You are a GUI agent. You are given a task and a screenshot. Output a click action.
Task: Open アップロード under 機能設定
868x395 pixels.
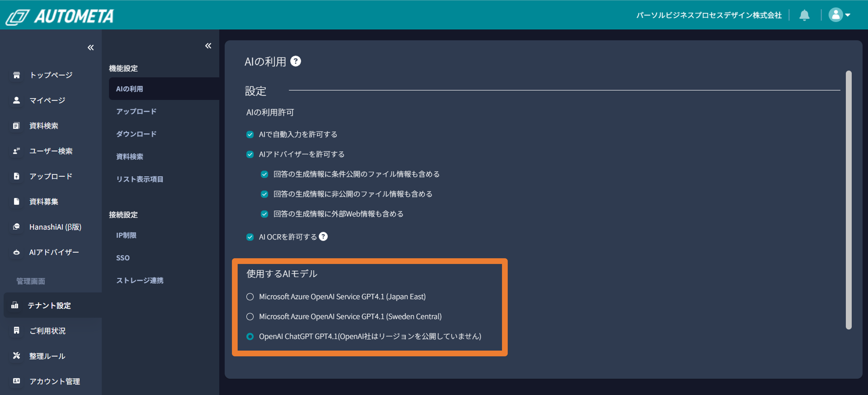137,111
